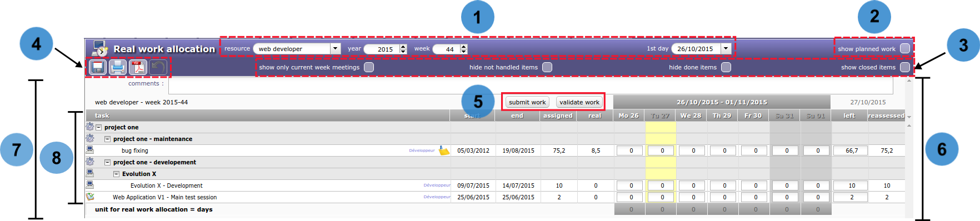Screen dimensions: 980x221
Task: Click the task column header
Action: 267,115
